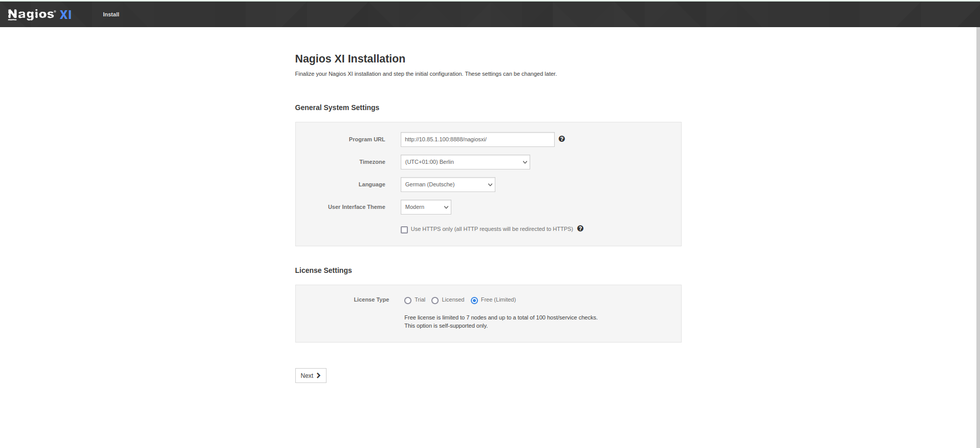Click the License Settings heading
This screenshot has height=448, width=980.
(x=323, y=270)
